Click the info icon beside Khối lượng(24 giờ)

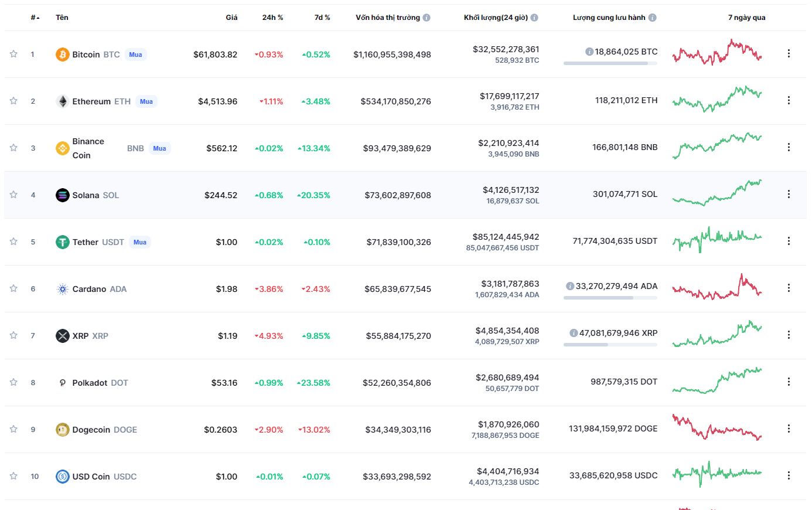point(534,18)
